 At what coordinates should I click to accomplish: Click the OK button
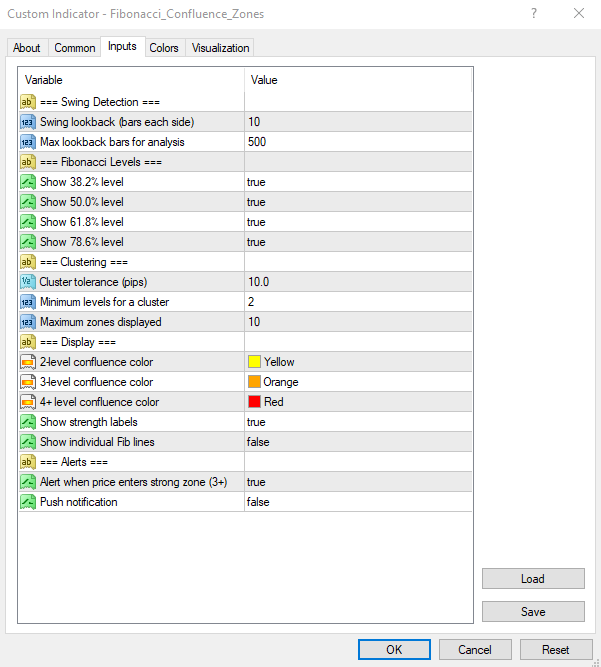point(394,650)
